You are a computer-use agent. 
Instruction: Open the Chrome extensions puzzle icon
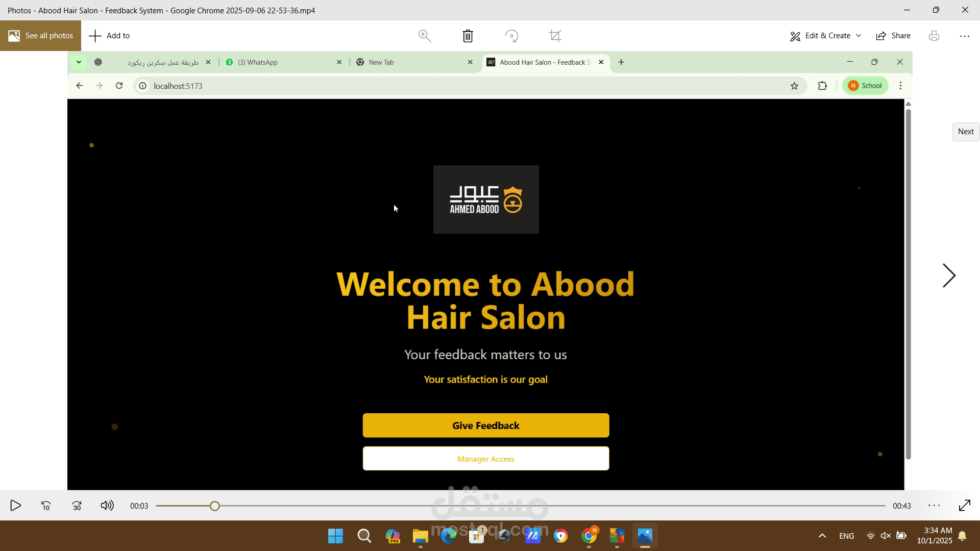coord(822,86)
